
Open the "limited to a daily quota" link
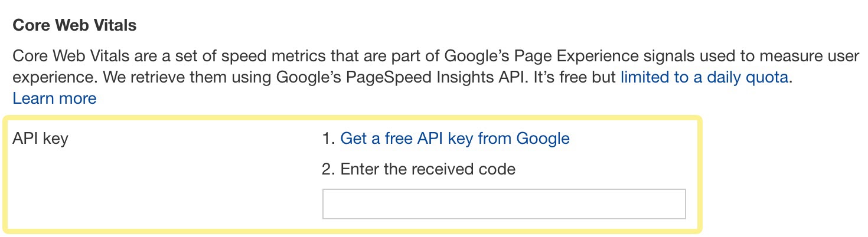[x=704, y=77]
